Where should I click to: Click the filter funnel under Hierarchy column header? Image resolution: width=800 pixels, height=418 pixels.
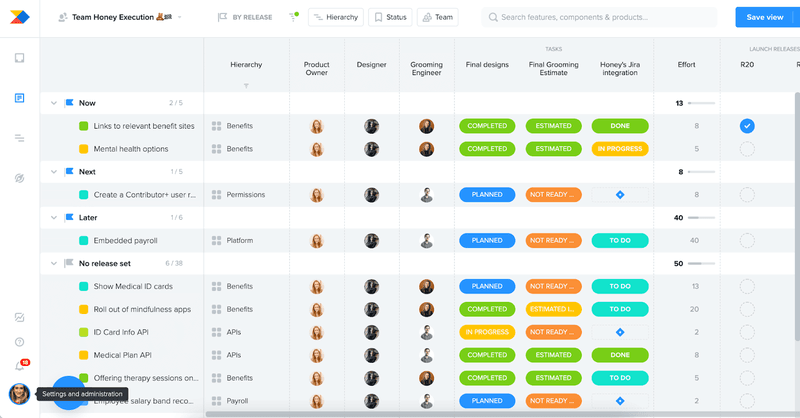pyautogui.click(x=246, y=86)
